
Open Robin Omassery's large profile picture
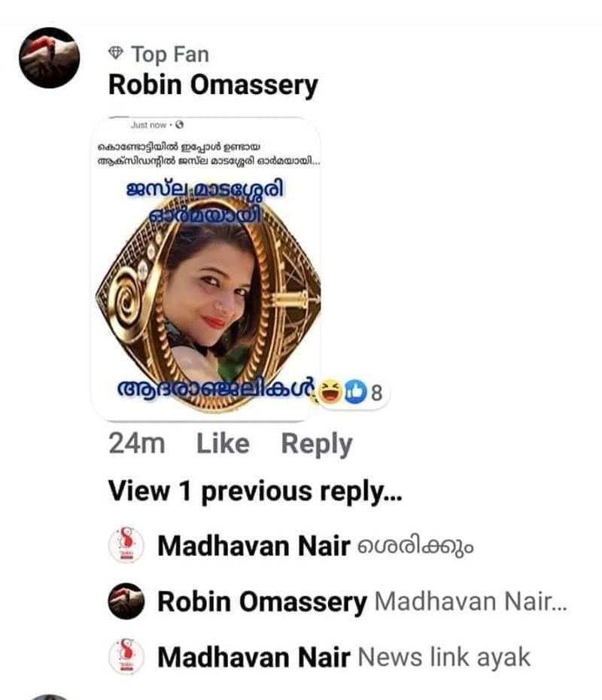click(49, 58)
